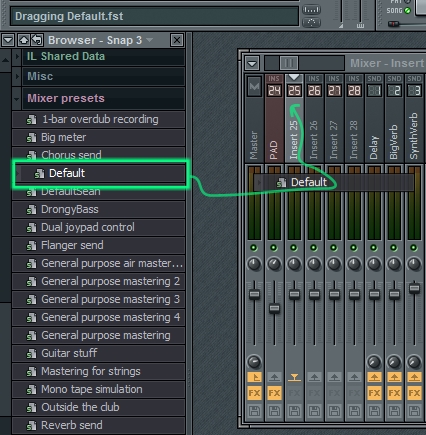Mute the BigVerb track via green LED
The height and width of the screenshot is (435, 426).
394,248
